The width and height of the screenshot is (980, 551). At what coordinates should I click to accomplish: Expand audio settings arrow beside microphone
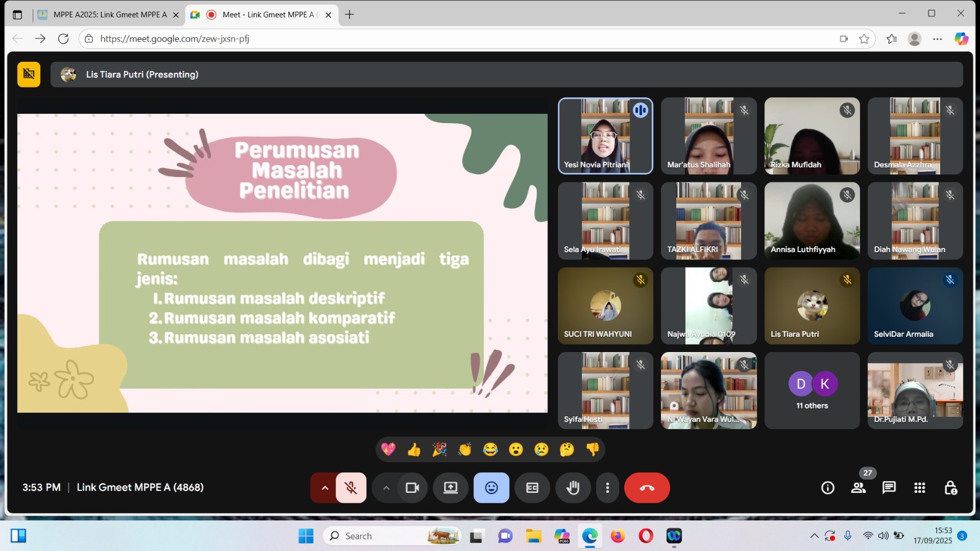coord(325,488)
